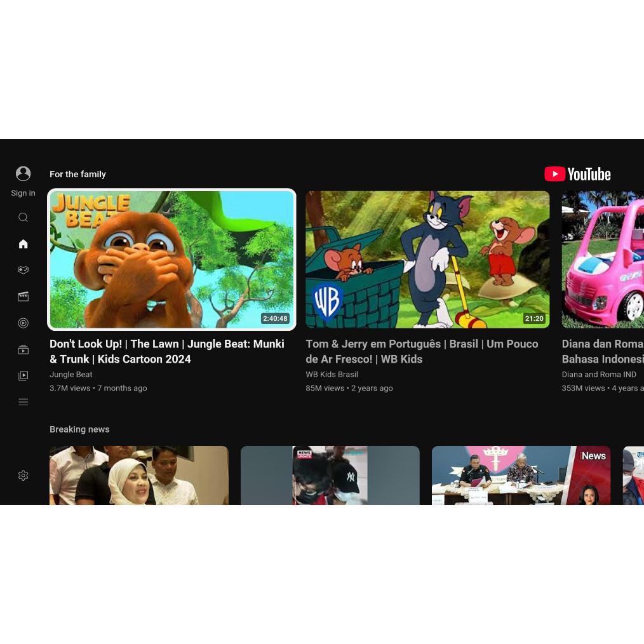
Task: Open Gaming using the controller icon
Action: [x=23, y=270]
